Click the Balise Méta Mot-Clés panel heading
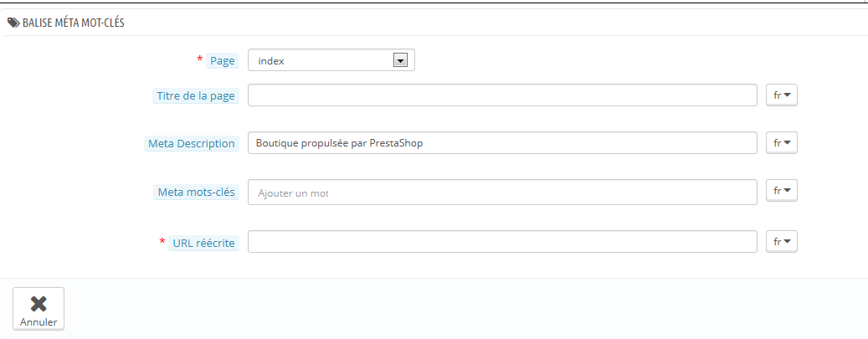 [73, 23]
